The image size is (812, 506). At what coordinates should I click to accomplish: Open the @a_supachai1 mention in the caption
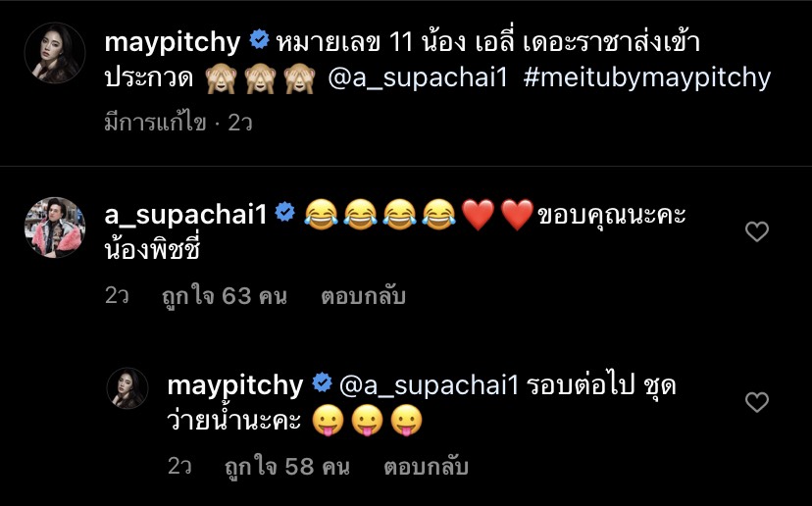(418, 78)
